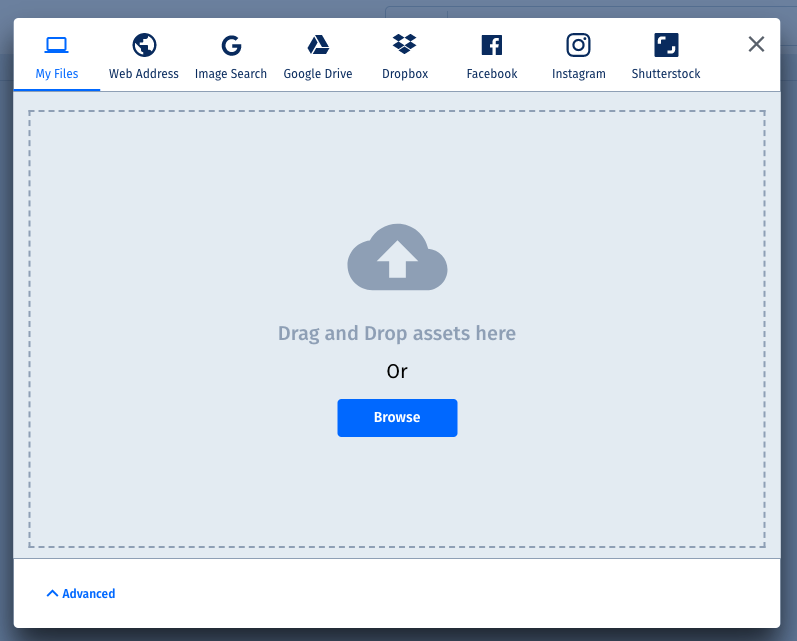
Task: Go to the Web Address tab label
Action: coord(144,74)
